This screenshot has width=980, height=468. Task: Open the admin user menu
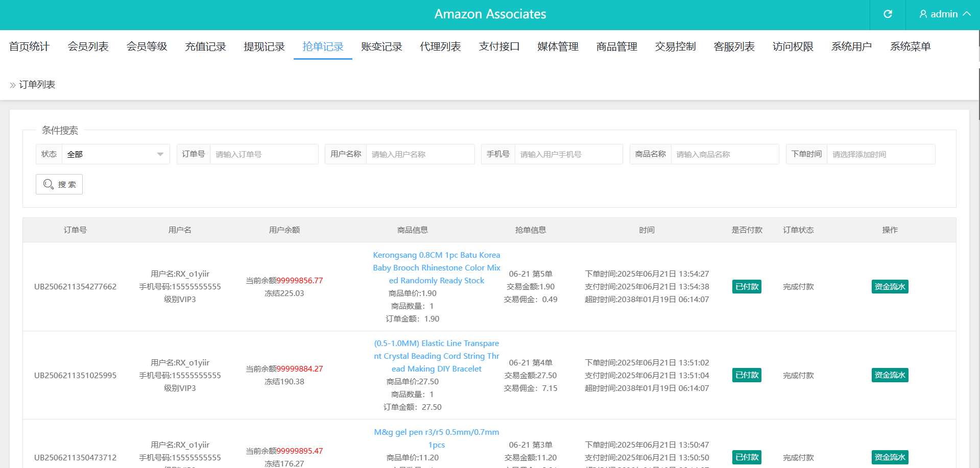[944, 14]
